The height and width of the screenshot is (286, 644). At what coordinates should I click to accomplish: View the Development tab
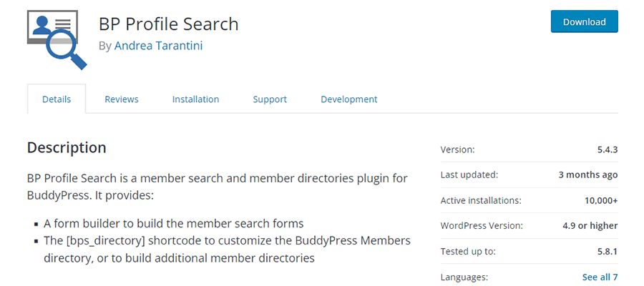pos(349,99)
